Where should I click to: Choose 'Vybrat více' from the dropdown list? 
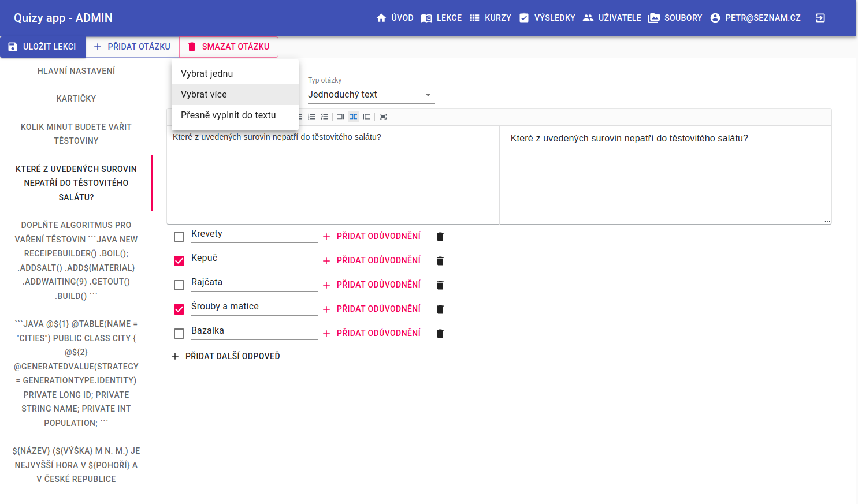tap(235, 95)
